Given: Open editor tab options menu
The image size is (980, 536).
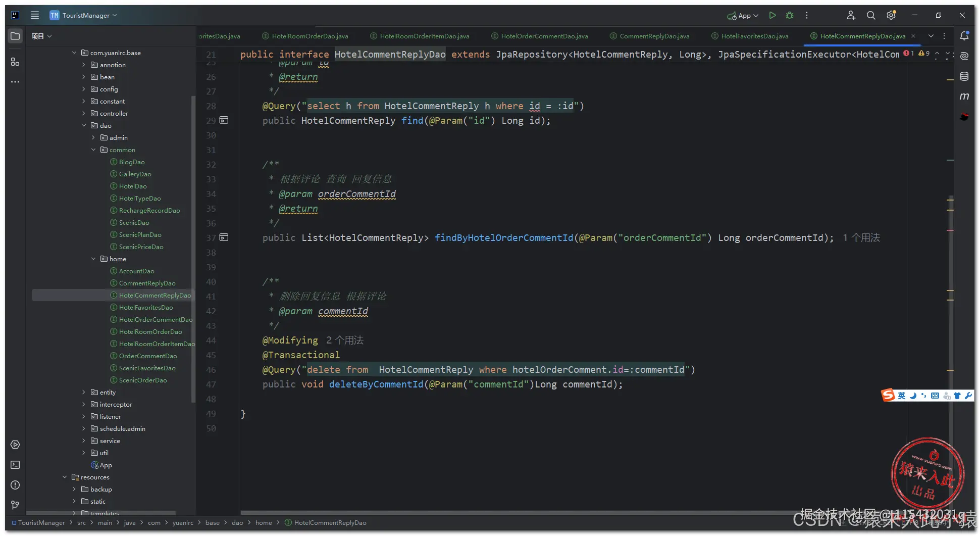Looking at the screenshot, I should coord(944,36).
